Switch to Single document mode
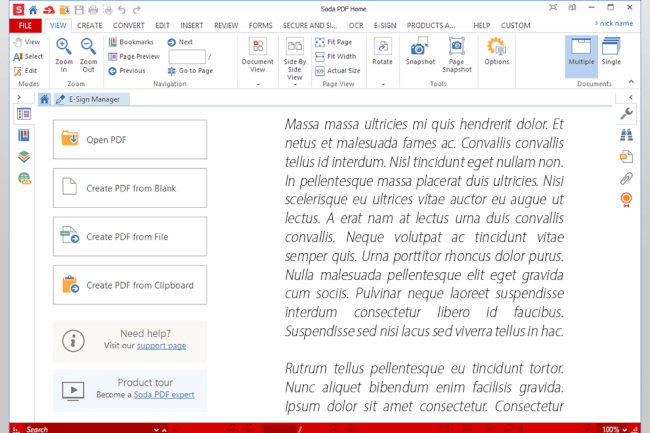Screen dimensions: 650x433 [611, 52]
